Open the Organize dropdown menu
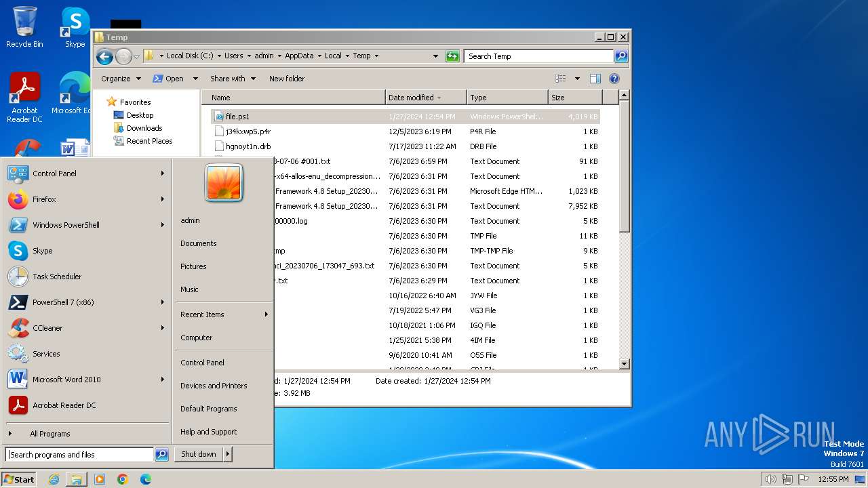Screen dimensions: 868x488 [121, 79]
